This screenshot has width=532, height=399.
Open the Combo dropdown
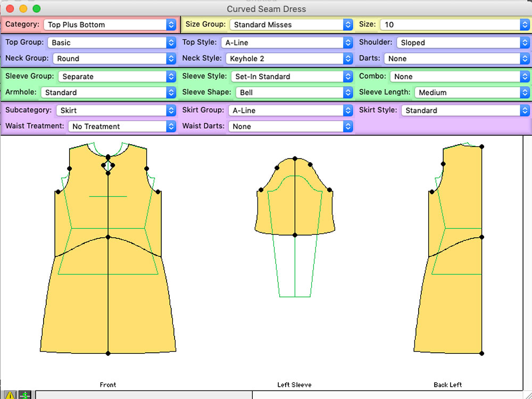[460, 76]
